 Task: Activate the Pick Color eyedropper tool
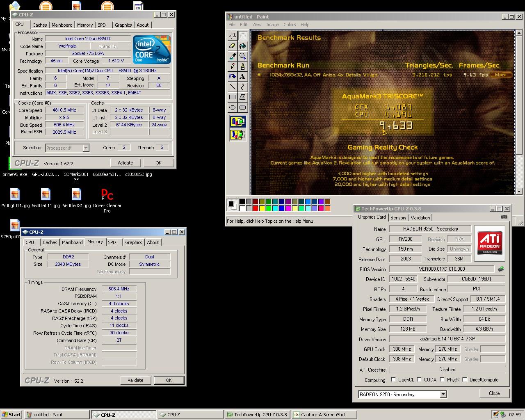click(x=233, y=56)
